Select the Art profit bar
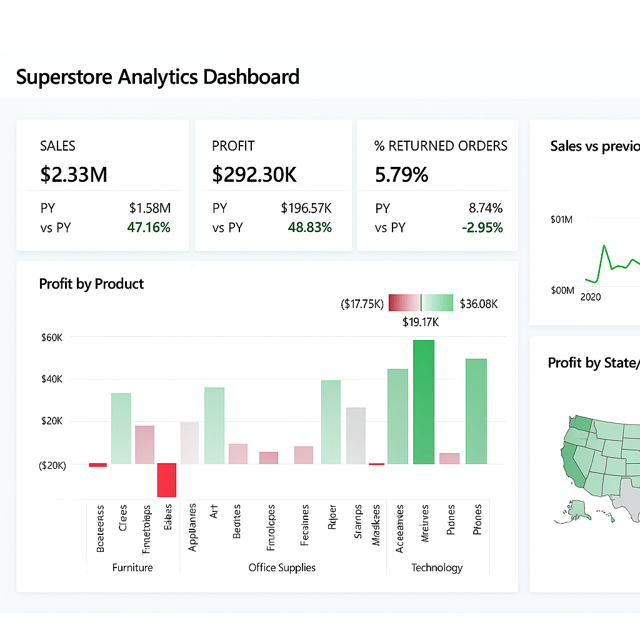Screen dimensions: 640x640 [x=214, y=425]
